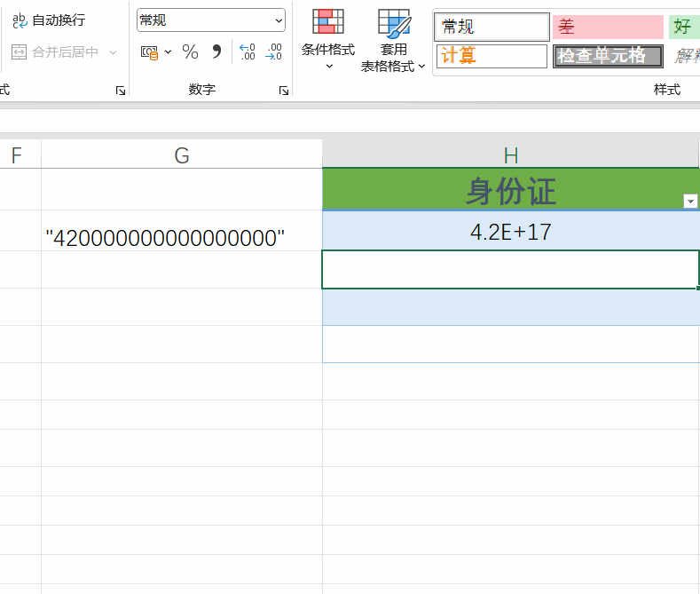The width and height of the screenshot is (700, 594).
Task: Open number group dialog launcher
Action: (x=284, y=91)
